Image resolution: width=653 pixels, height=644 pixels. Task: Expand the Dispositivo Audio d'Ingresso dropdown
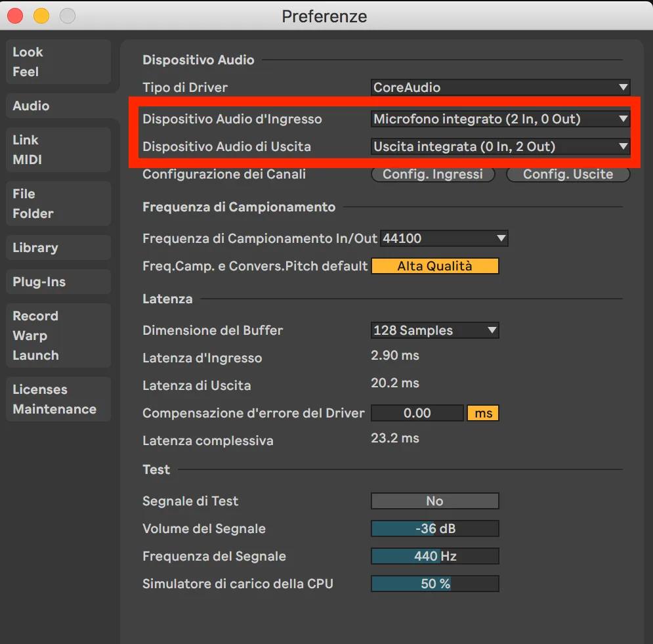(x=500, y=119)
